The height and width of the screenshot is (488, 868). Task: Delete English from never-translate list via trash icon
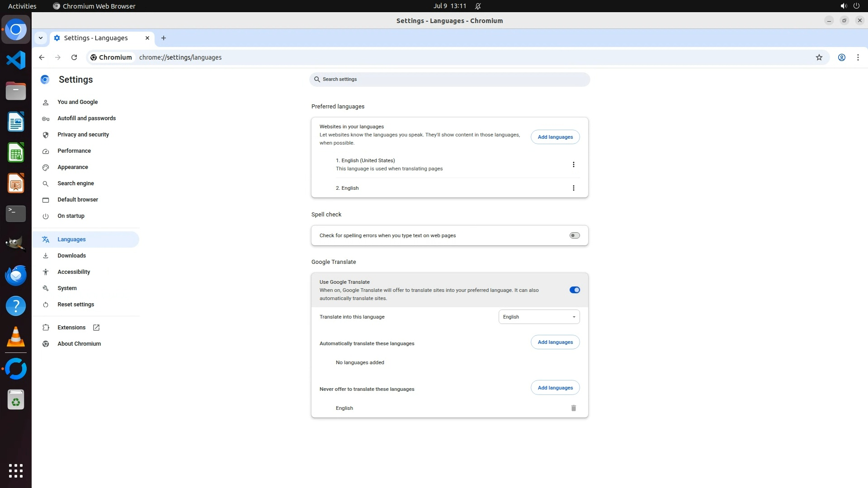573,408
